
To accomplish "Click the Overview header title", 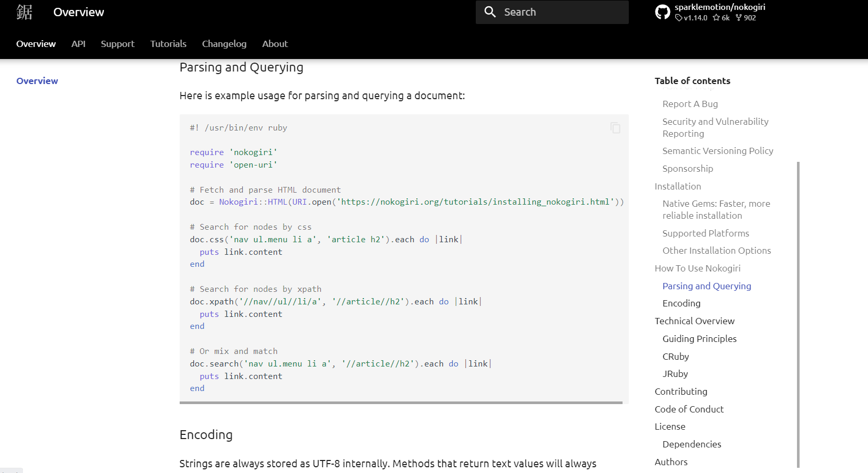I will 78,12.
